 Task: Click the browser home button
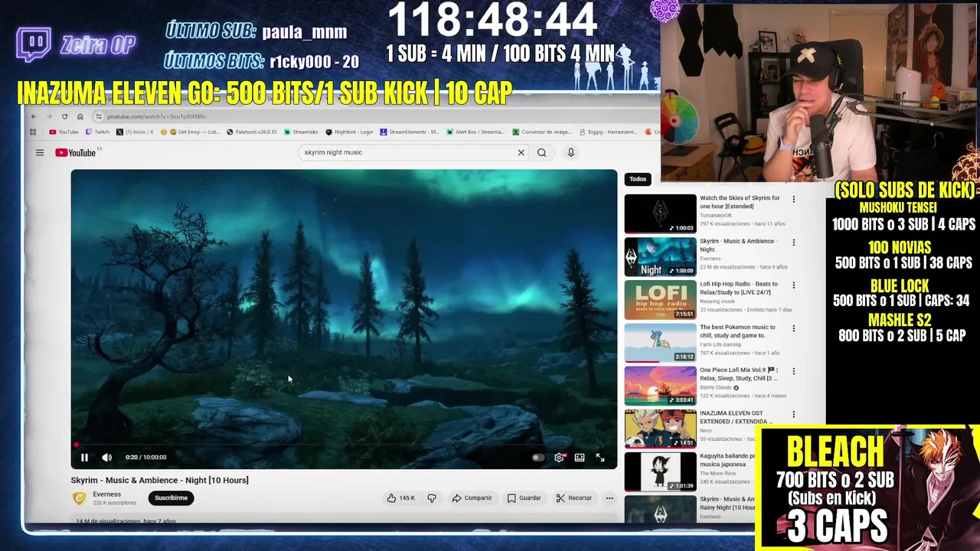80,116
